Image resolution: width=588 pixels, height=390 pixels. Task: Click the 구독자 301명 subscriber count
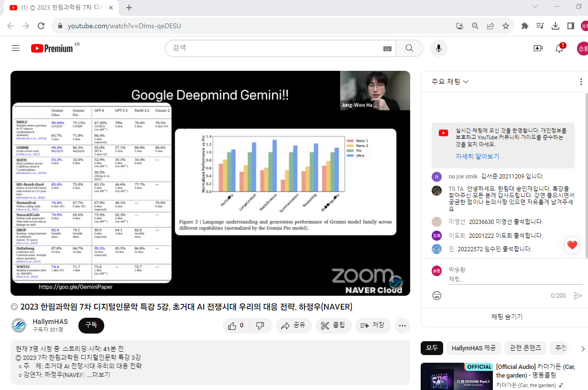(48, 330)
